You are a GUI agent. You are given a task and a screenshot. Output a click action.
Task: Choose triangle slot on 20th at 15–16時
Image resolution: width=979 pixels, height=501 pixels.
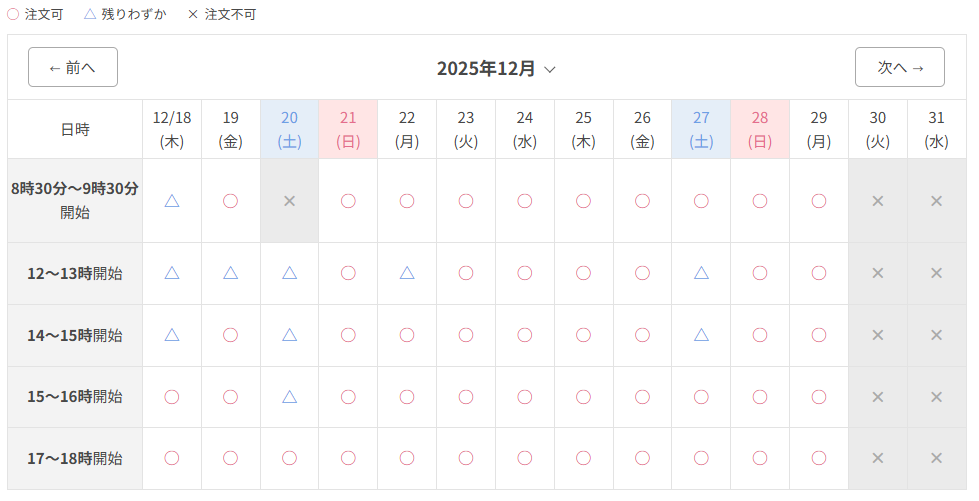pyautogui.click(x=290, y=397)
